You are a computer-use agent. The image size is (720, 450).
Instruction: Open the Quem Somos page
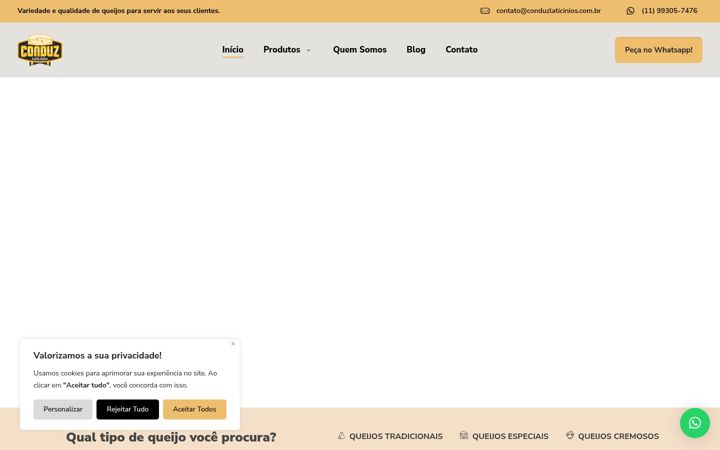click(360, 50)
